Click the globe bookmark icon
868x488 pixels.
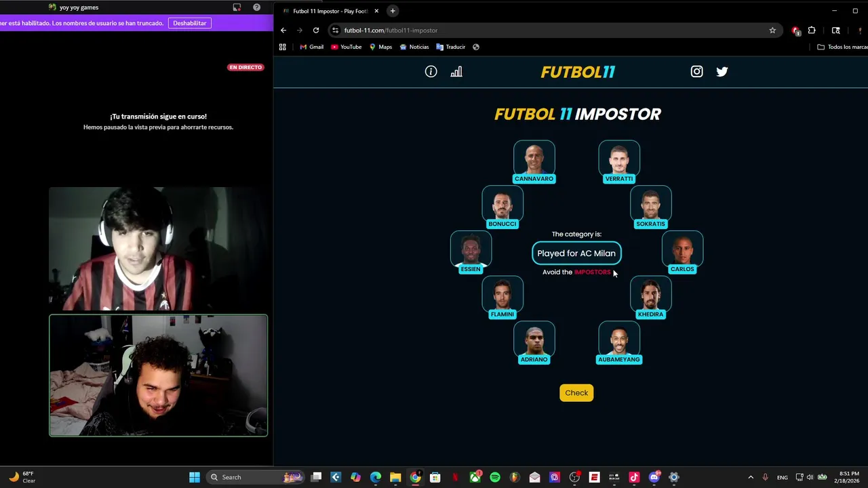[476, 47]
